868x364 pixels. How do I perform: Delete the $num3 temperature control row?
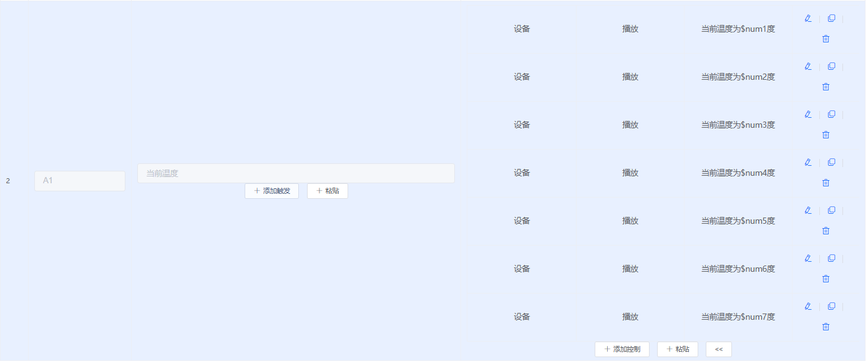826,135
